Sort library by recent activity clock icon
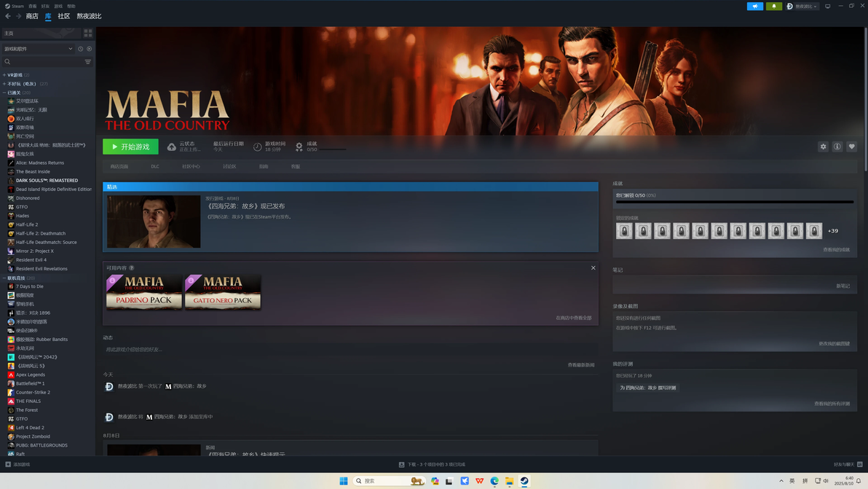The width and height of the screenshot is (868, 489). pyautogui.click(x=80, y=49)
